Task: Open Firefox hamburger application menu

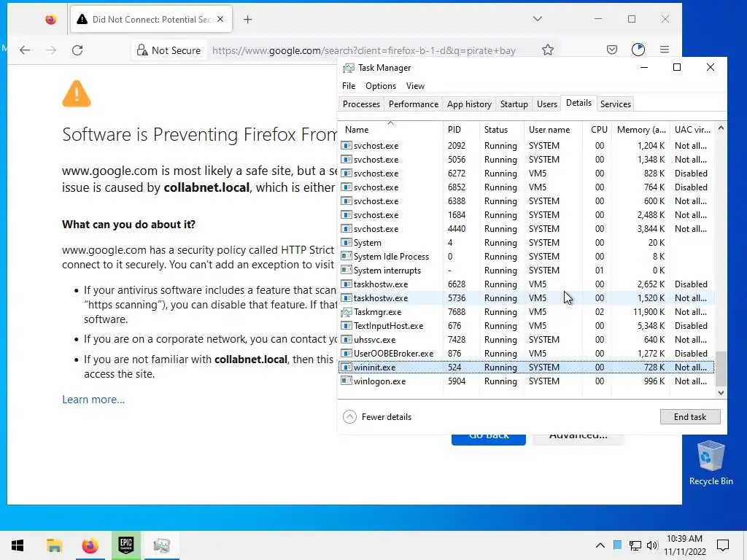Action: pos(665,50)
